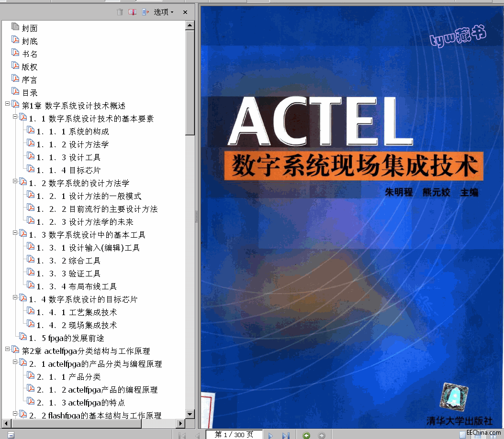Click the bookmark icon beside 1.2.1 设计方法的一般模式

(31, 195)
